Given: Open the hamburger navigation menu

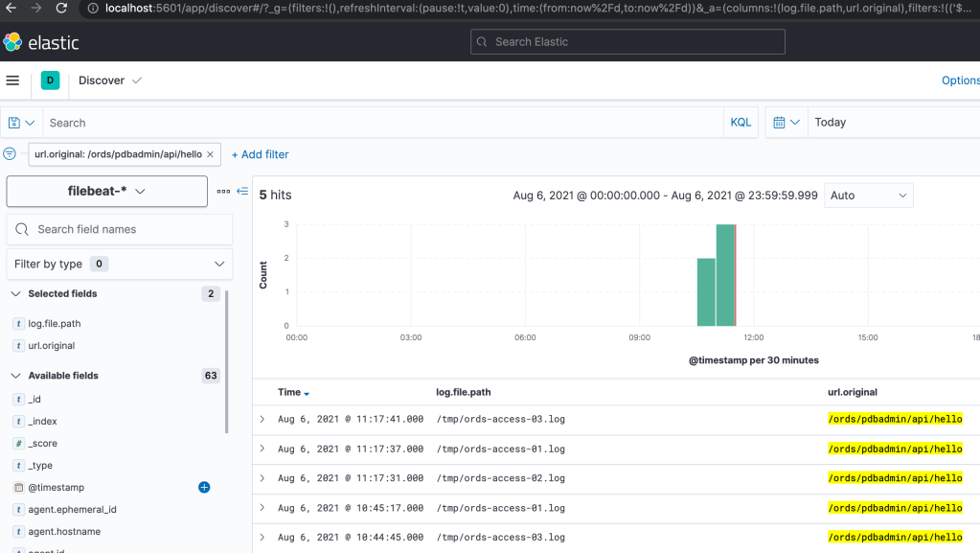Looking at the screenshot, I should 12,81.
